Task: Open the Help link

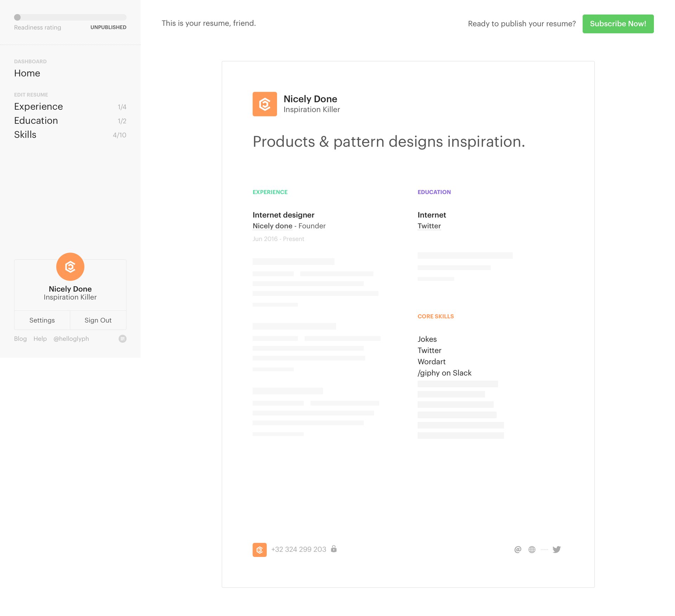Action: click(x=40, y=339)
